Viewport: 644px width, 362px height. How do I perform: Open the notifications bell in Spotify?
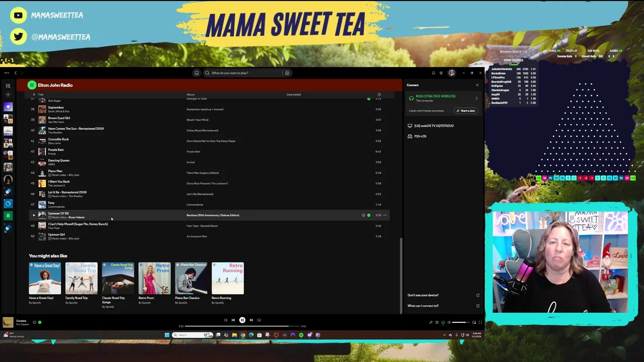(x=433, y=73)
